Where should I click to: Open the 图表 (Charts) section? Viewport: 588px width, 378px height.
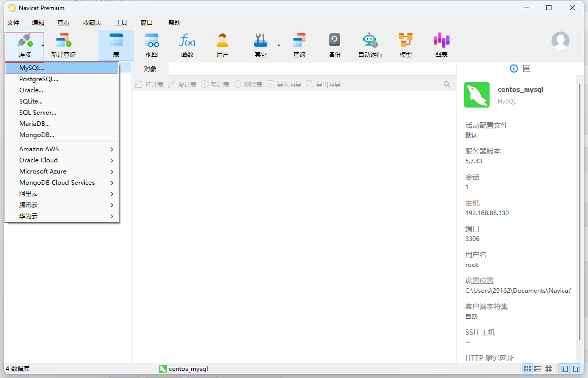[441, 45]
